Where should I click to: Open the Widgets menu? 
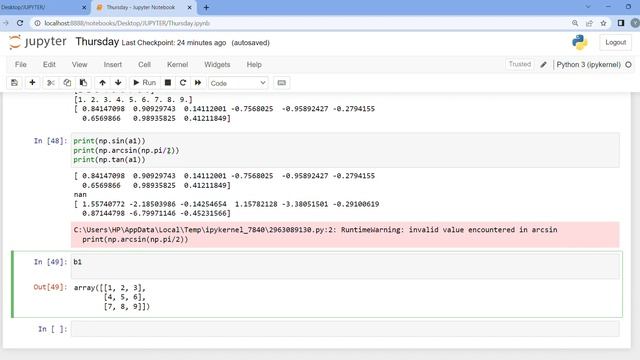pos(217,64)
